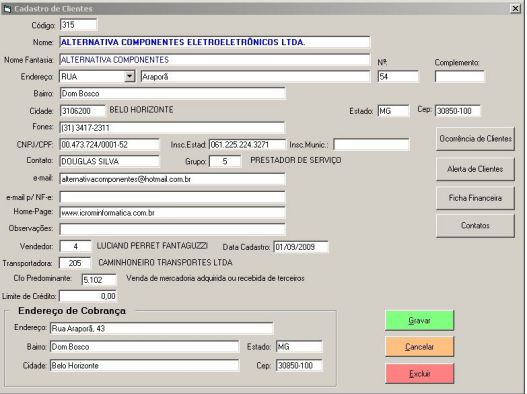Click the e-mail field with hotmail address
This screenshot has height=394, width=527.
(172, 179)
